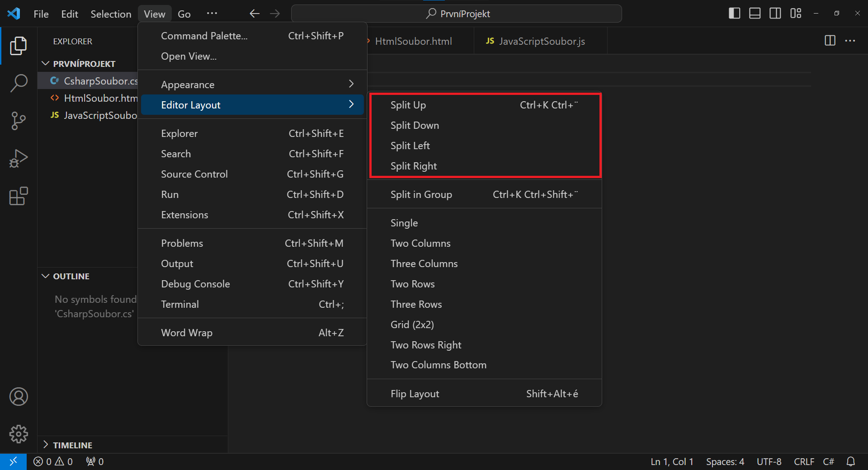Switch to the HtmlSoubor.html tab
Screen dimensions: 868x470
[413, 41]
